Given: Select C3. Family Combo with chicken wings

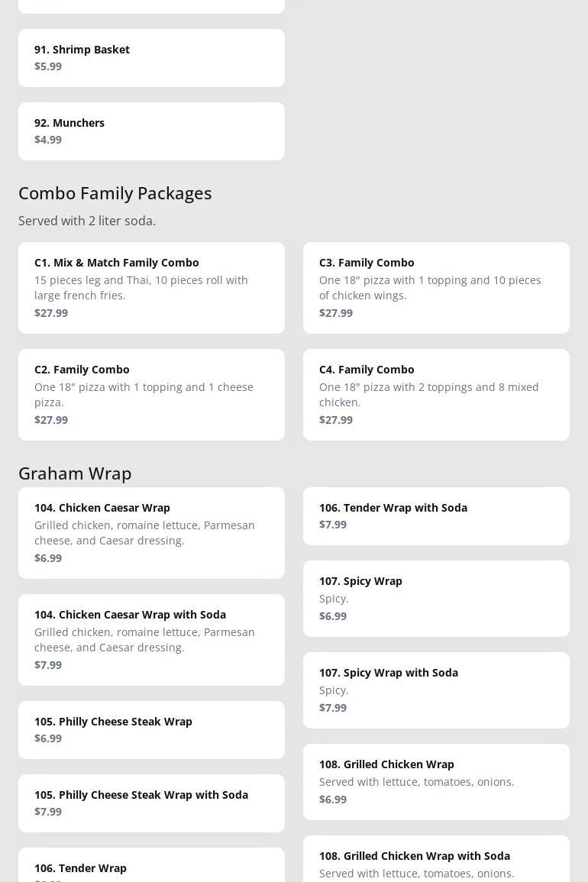Looking at the screenshot, I should (436, 287).
